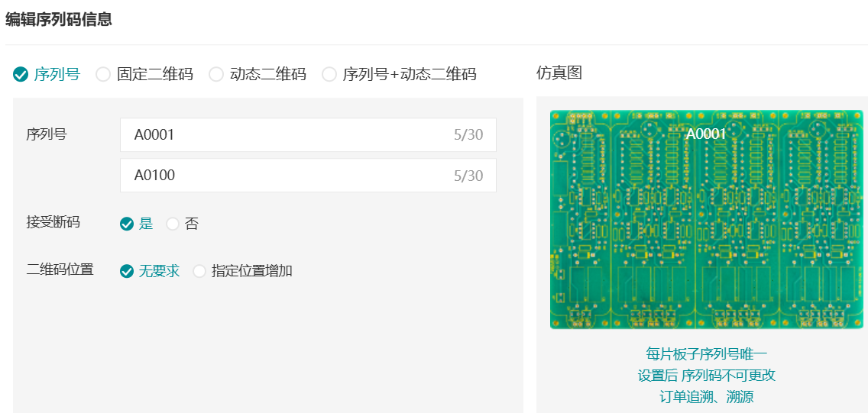Image resolution: width=868 pixels, height=413 pixels.
Task: Click the 接受断码 field label
Action: click(x=53, y=222)
